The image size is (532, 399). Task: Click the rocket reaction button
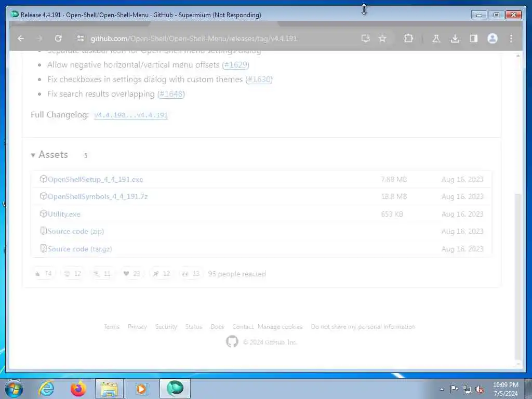point(161,273)
